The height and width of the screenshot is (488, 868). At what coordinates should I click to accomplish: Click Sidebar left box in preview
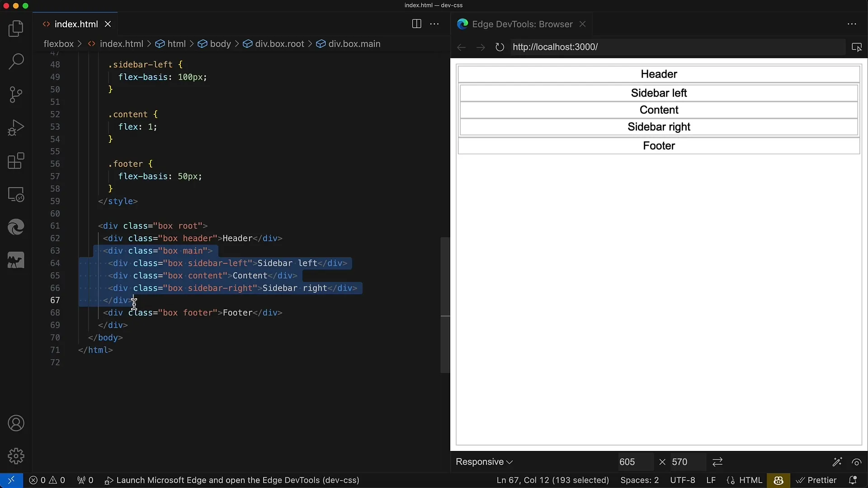click(659, 93)
